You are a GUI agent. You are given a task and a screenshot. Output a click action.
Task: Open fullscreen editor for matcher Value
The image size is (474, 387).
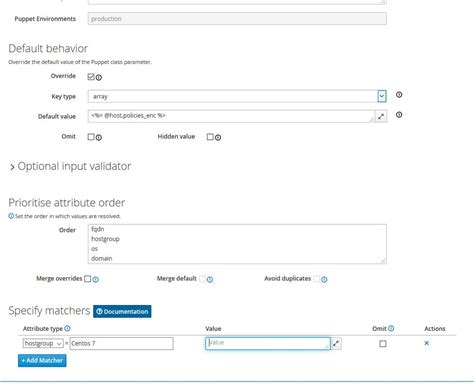click(x=336, y=343)
